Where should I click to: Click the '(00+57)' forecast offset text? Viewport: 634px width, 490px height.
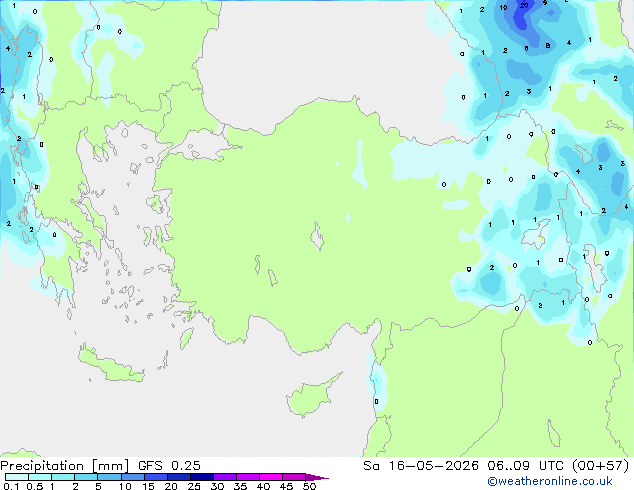point(601,466)
